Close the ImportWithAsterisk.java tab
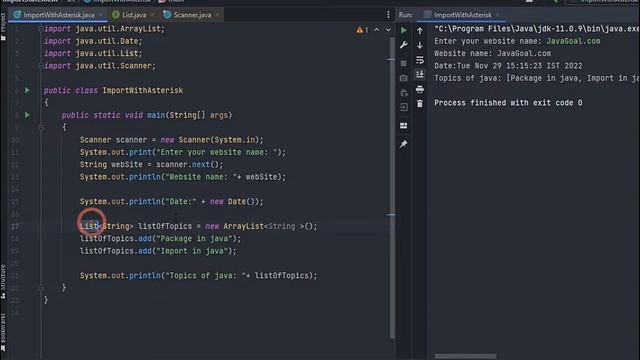The width and height of the screenshot is (640, 360). 101,15
